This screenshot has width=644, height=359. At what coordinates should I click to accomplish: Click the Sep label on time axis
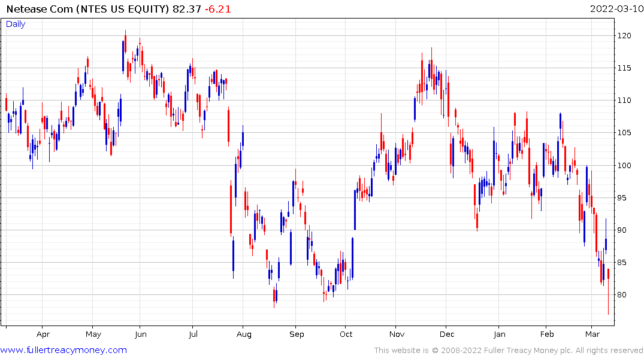tap(297, 334)
